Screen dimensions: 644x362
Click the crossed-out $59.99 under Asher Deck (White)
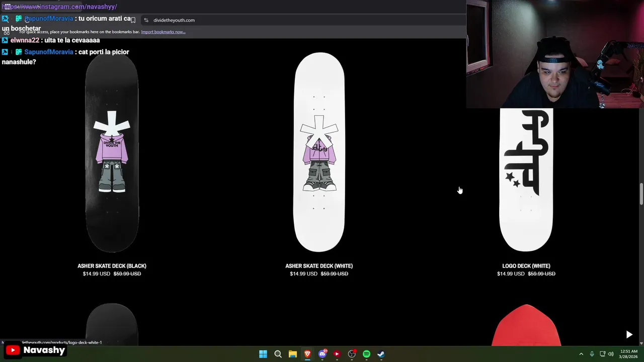[x=335, y=274]
